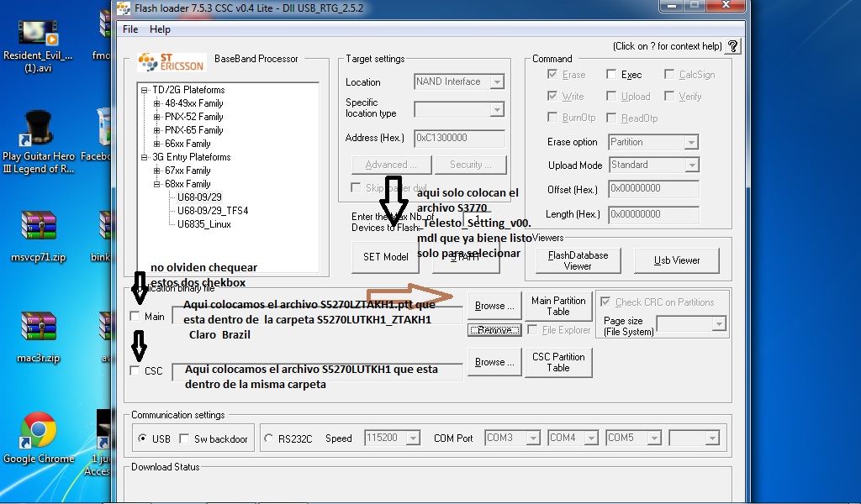Select the mac3r.zip archive on desktop
Viewport: 861px width, 504px height.
(38, 338)
